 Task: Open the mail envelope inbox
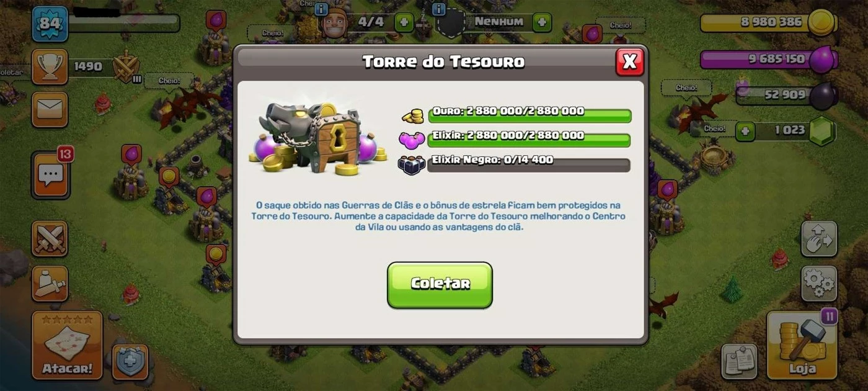[x=50, y=109]
